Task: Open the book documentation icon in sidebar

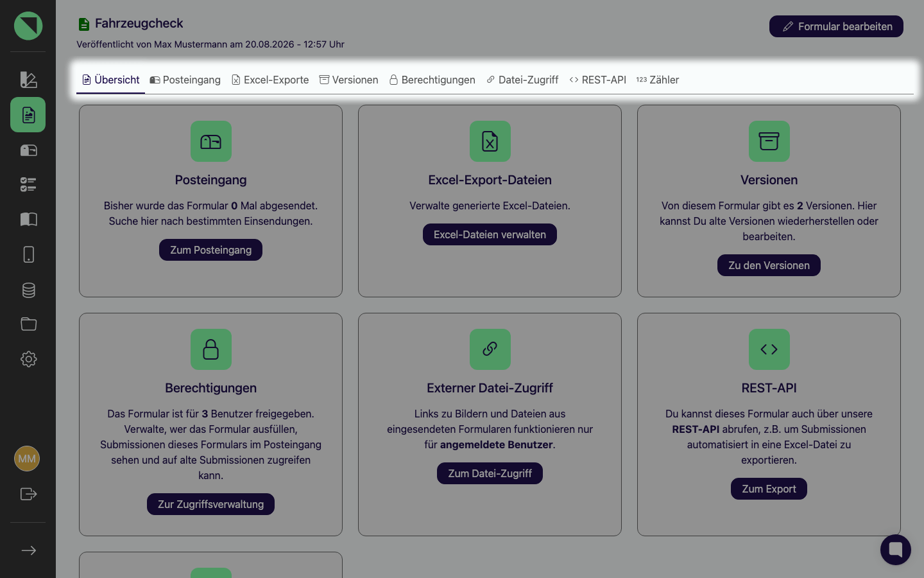Action: point(28,220)
